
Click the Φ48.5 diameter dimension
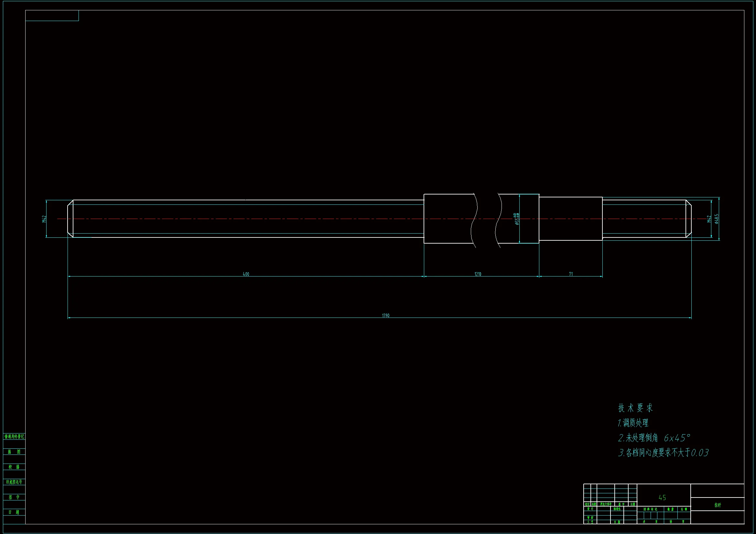[x=717, y=219]
